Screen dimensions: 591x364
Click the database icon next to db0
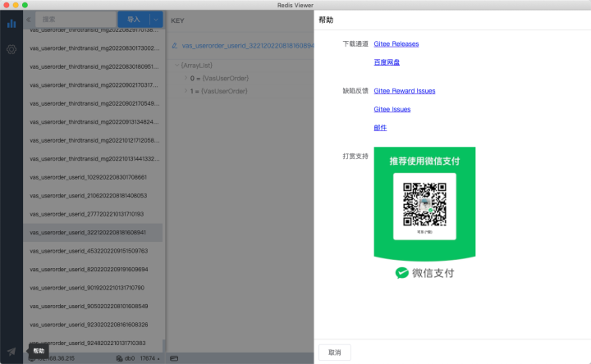tap(120, 358)
